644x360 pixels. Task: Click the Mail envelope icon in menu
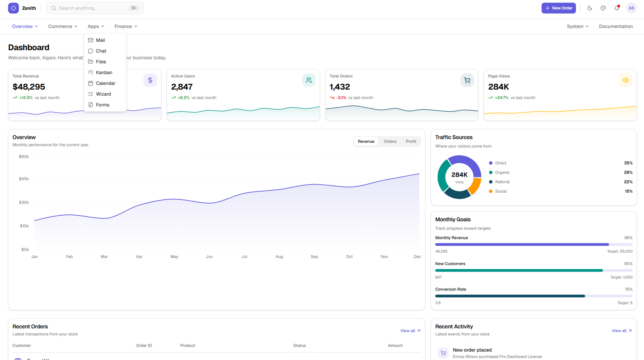[x=91, y=40]
